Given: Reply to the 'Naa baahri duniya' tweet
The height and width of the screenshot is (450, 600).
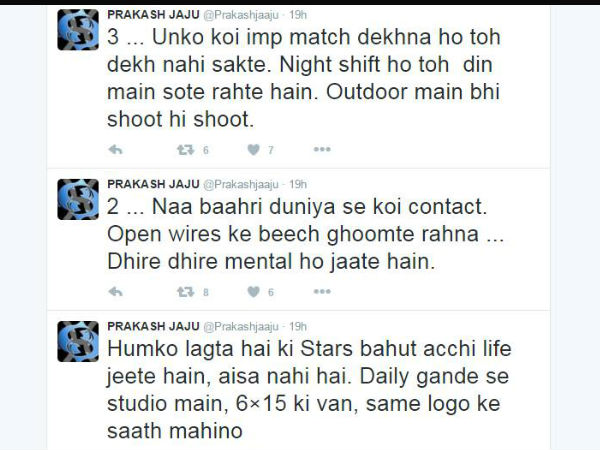Looking at the screenshot, I should [115, 292].
